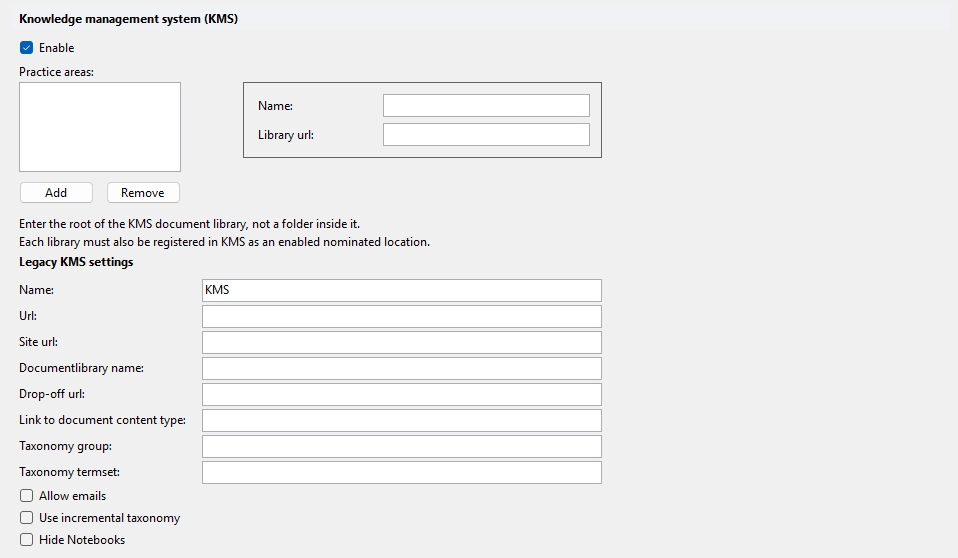This screenshot has width=958, height=558.
Task: Click the Taxonomy group text field
Action: click(402, 446)
